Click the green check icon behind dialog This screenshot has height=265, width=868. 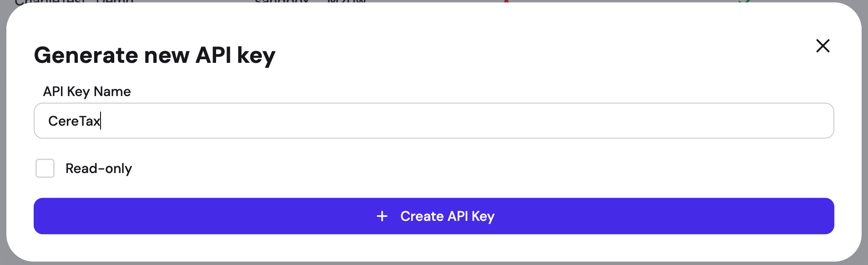744,1
